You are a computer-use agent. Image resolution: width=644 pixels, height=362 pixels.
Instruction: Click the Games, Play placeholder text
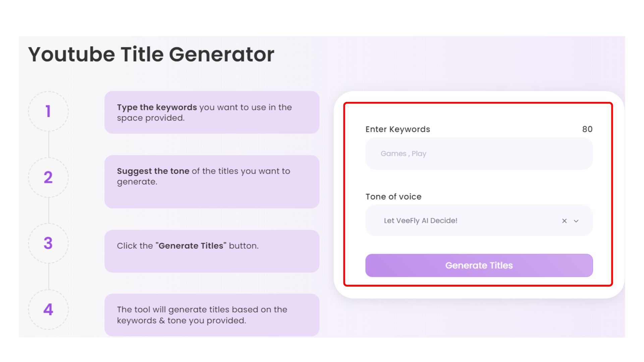click(403, 154)
